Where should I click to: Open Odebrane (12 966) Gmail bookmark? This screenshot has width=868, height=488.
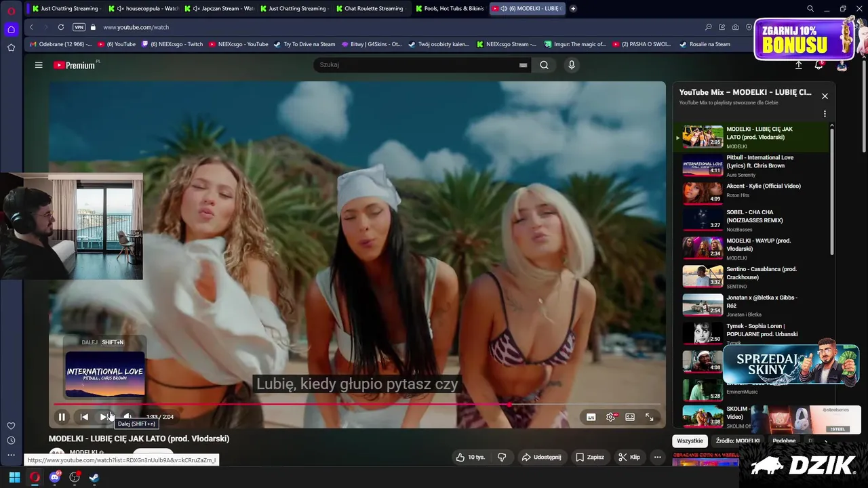[60, 44]
